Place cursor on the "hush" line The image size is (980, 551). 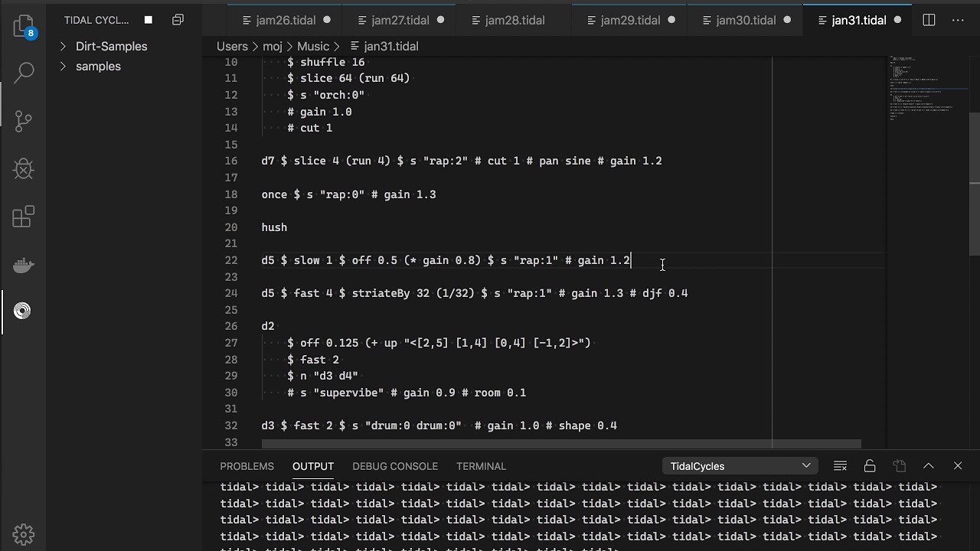click(x=274, y=227)
